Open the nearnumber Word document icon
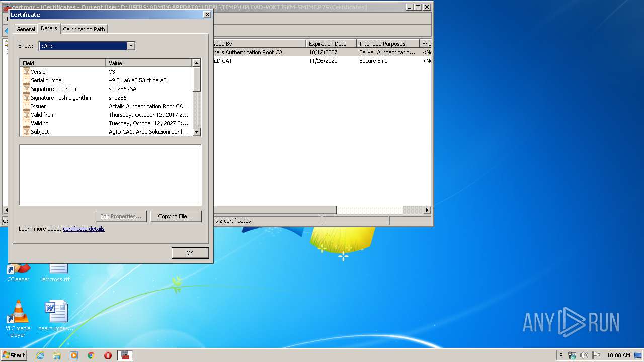The image size is (644, 362). 56,316
